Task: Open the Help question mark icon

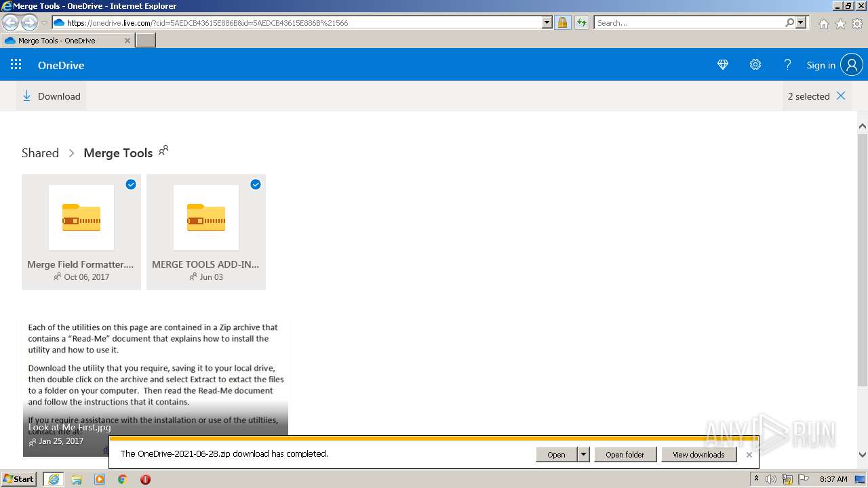Action: 787,65
